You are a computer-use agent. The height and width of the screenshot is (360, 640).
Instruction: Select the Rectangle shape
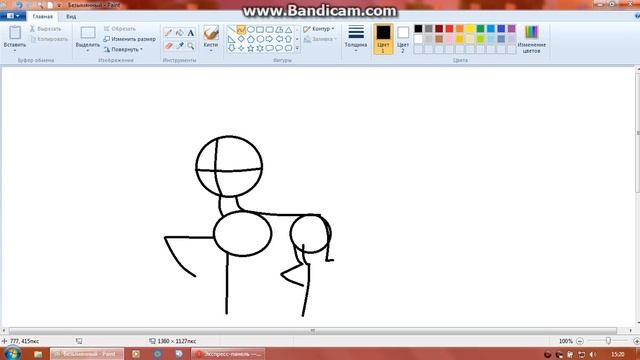(260, 29)
